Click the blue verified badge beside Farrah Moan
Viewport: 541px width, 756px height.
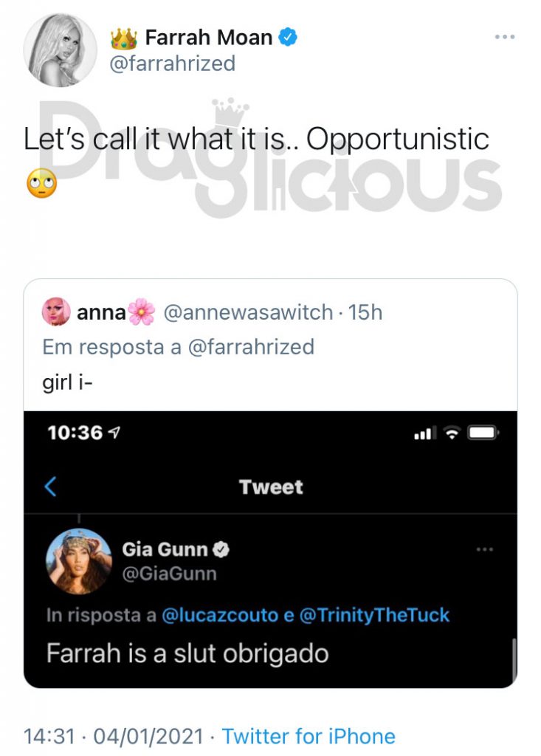[288, 37]
